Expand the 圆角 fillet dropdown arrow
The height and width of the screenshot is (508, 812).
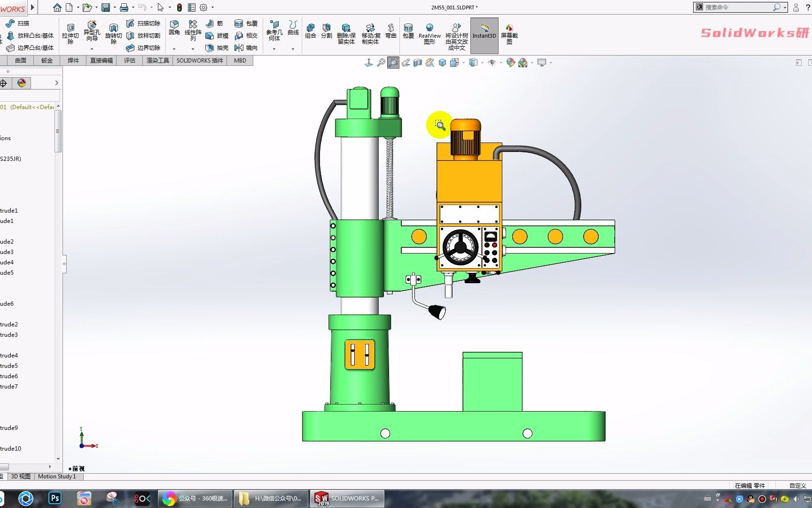(174, 49)
